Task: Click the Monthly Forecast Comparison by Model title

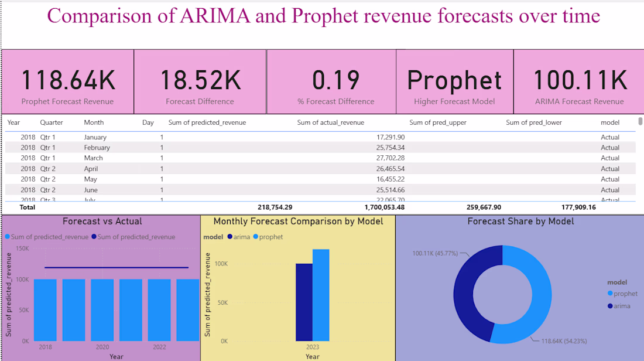Action: (x=298, y=221)
